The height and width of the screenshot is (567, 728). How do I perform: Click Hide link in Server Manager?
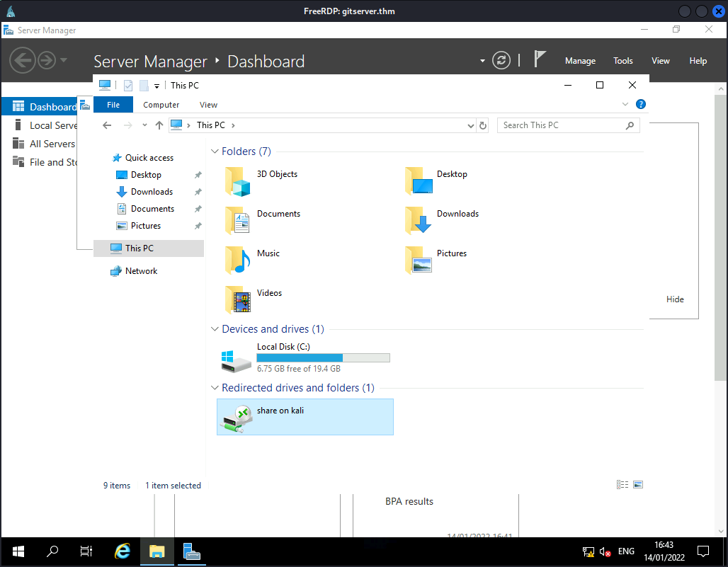(675, 299)
